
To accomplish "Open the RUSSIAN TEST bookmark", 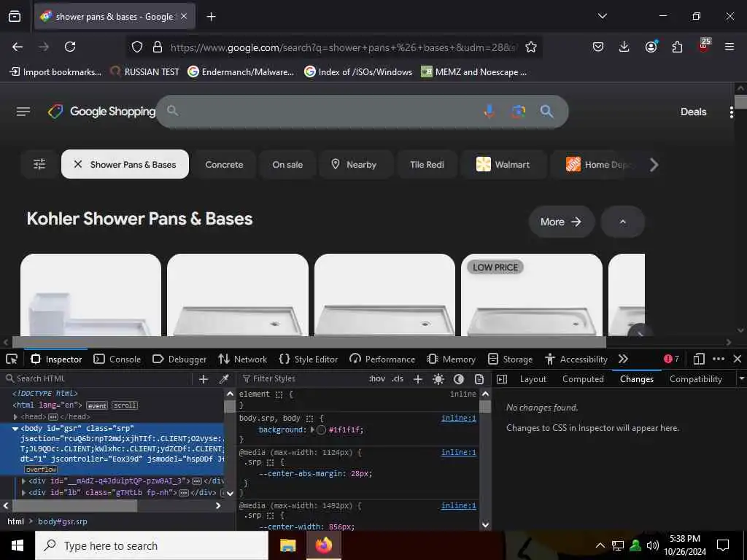I will pos(144,72).
